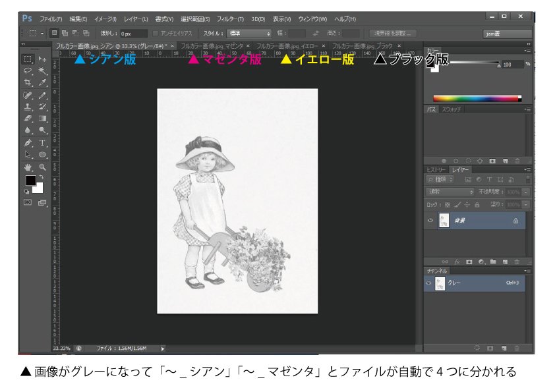
Task: Choose Add to selection mode in options bar
Action: click(65, 33)
